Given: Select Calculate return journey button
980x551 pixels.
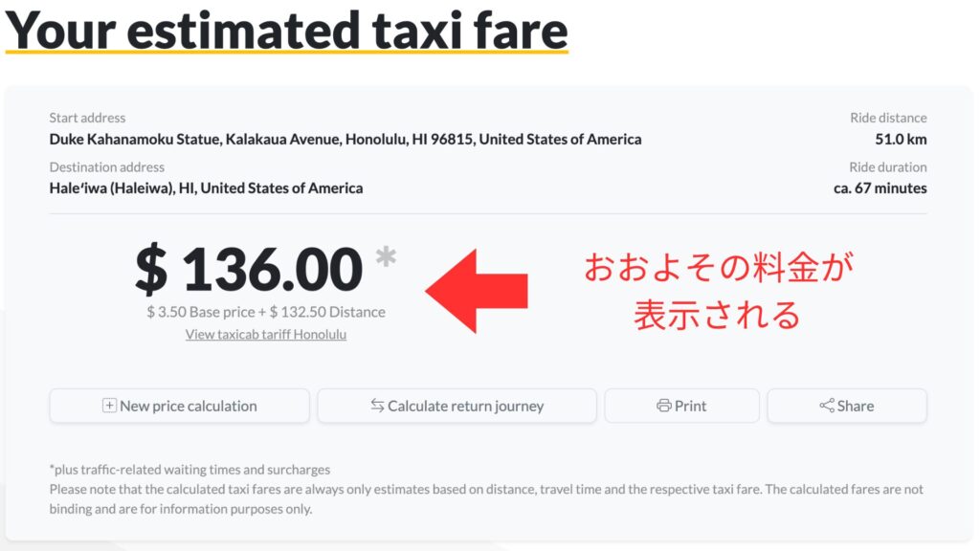Looking at the screenshot, I should (457, 406).
